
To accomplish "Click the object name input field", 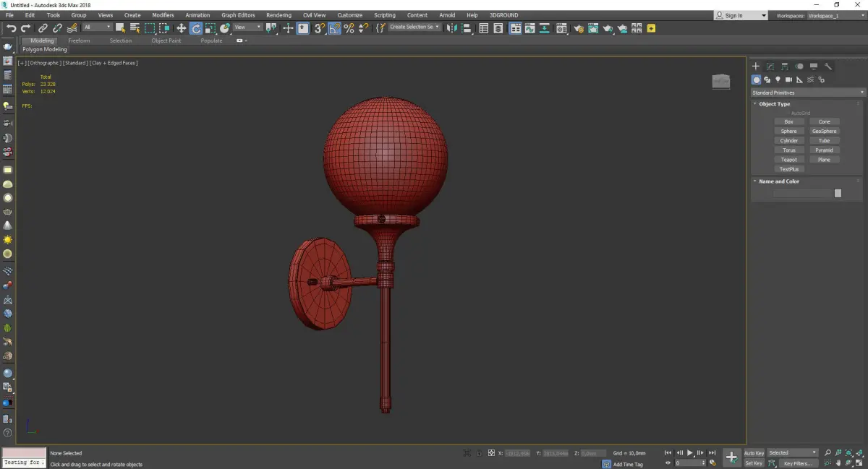I will [803, 193].
